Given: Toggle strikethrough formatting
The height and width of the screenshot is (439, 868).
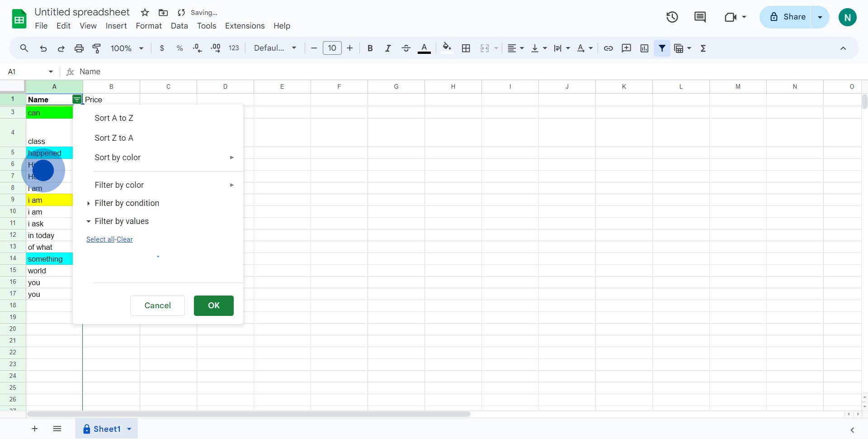Looking at the screenshot, I should click(406, 48).
